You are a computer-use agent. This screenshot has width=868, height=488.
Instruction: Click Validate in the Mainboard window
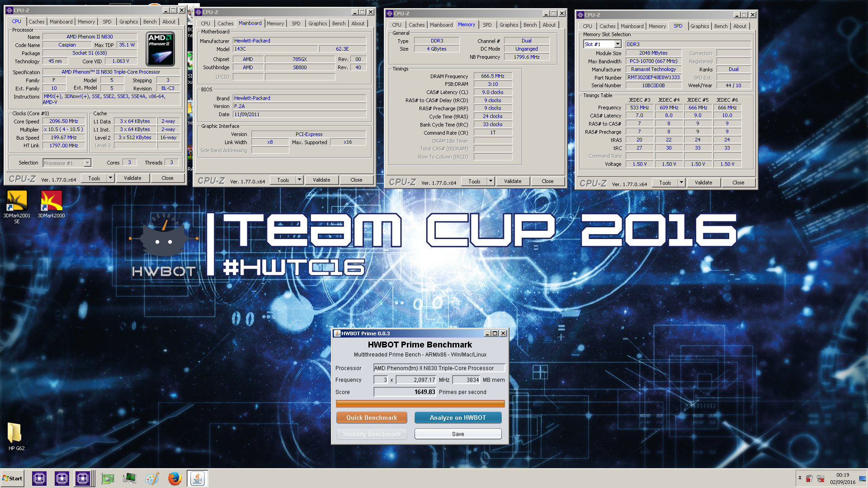[x=321, y=180]
